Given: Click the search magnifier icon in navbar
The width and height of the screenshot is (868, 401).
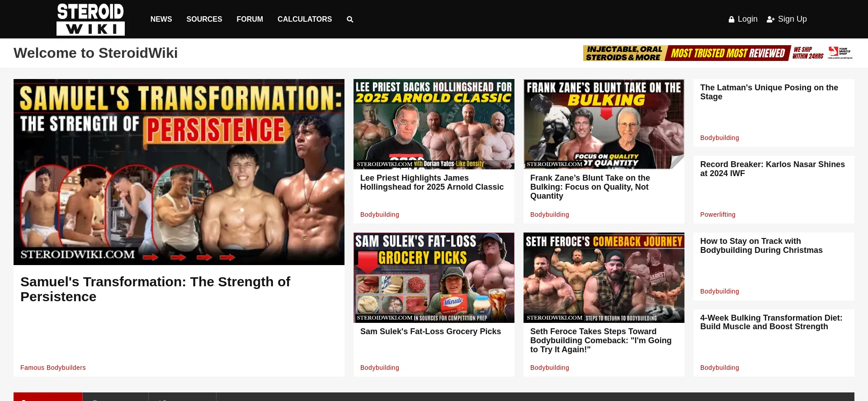Looking at the screenshot, I should [349, 19].
